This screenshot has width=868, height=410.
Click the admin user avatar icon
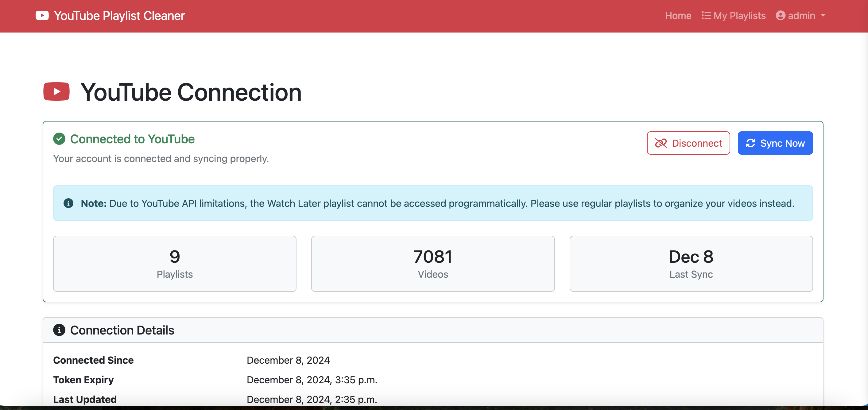click(781, 15)
